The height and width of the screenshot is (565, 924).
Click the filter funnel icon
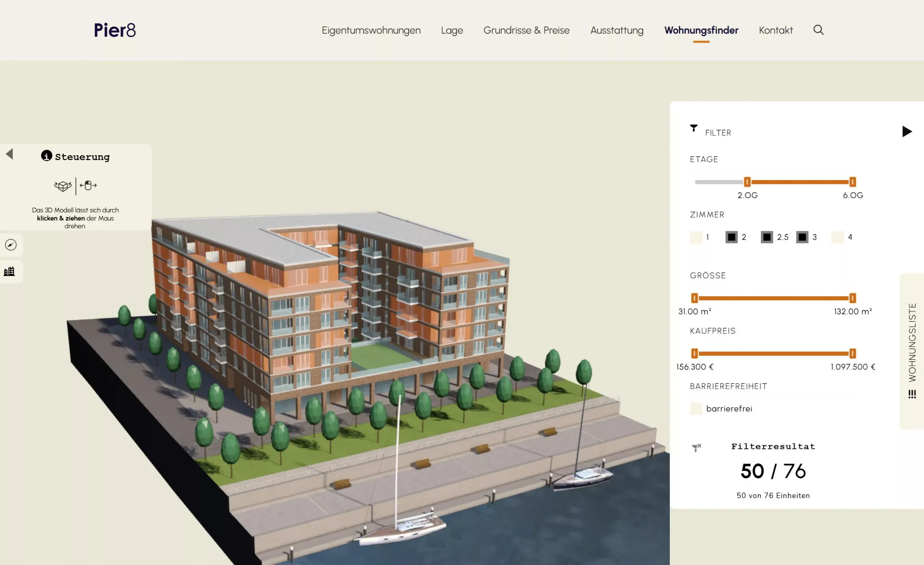(694, 128)
